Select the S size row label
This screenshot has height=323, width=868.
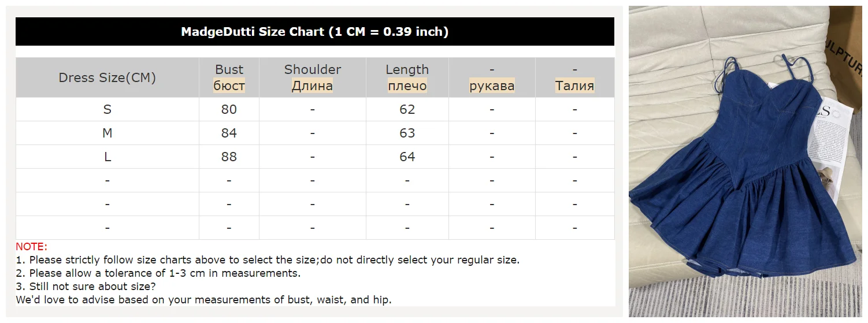click(x=107, y=109)
